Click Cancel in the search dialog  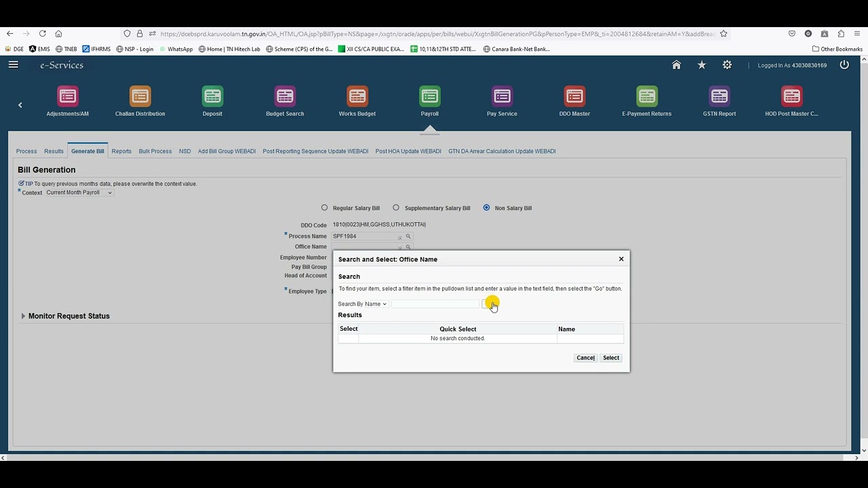(x=586, y=358)
